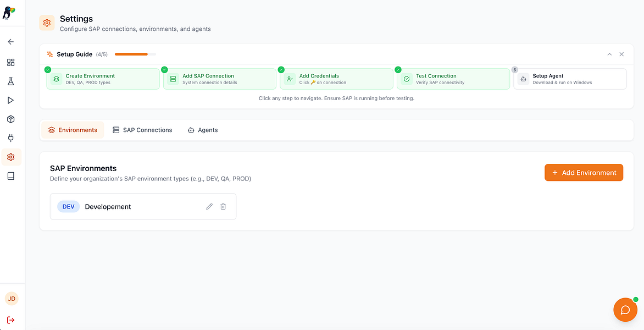Open the play runs icon in sidebar

pos(11,100)
